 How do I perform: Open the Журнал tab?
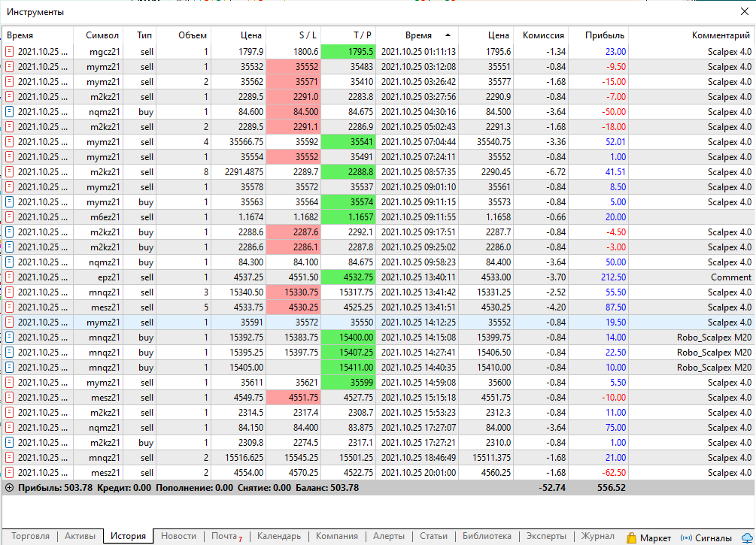pyautogui.click(x=598, y=536)
